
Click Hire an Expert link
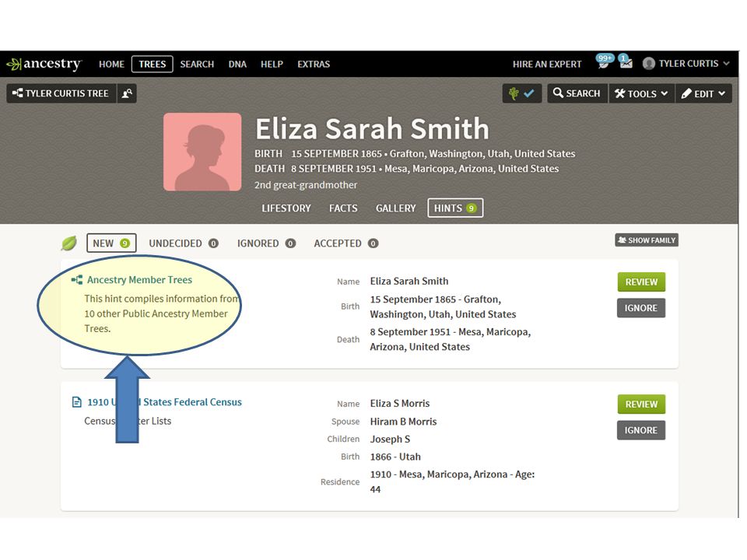point(547,64)
